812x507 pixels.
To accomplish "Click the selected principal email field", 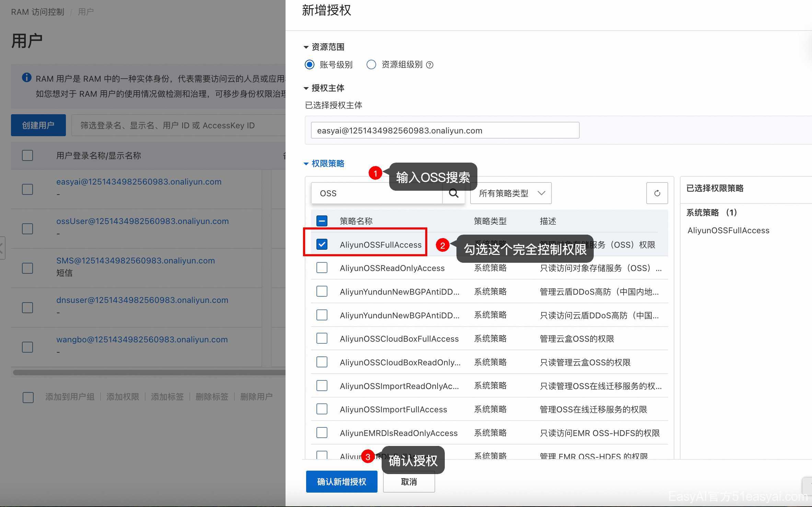I will coord(445,130).
